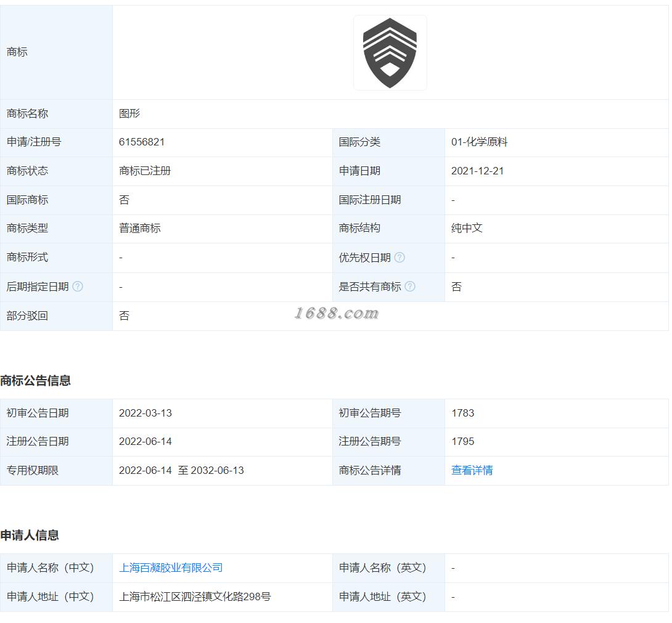This screenshot has height=623, width=672.
Task: Select the classification value 01-化学原料
Action: click(x=479, y=142)
